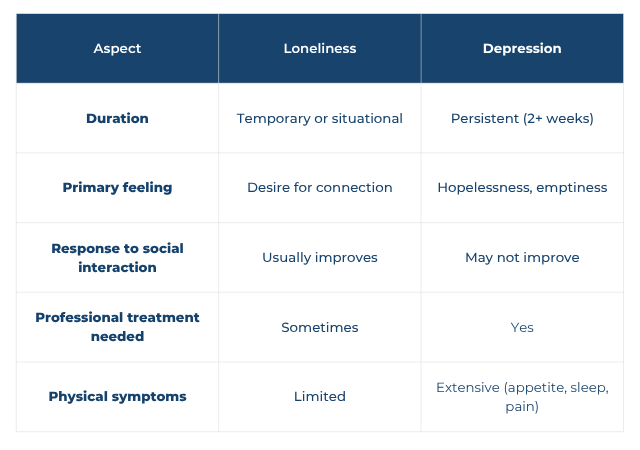Select the 'May not improve' cell

[x=521, y=257]
